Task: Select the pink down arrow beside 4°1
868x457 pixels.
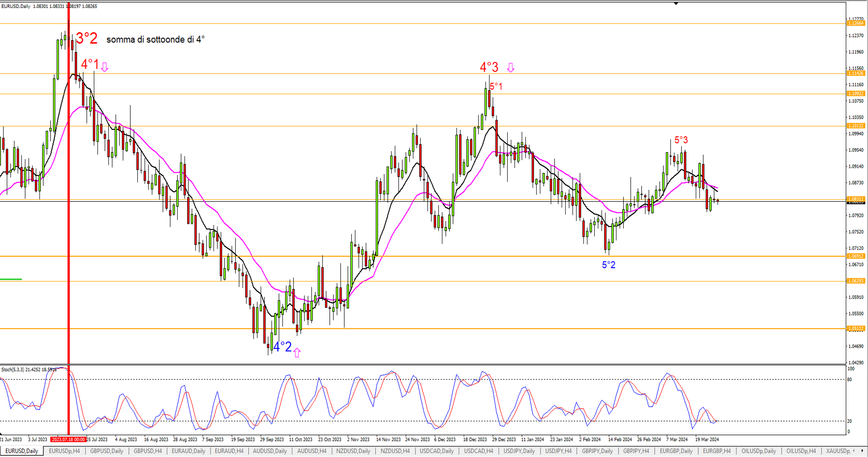Action: tap(105, 67)
